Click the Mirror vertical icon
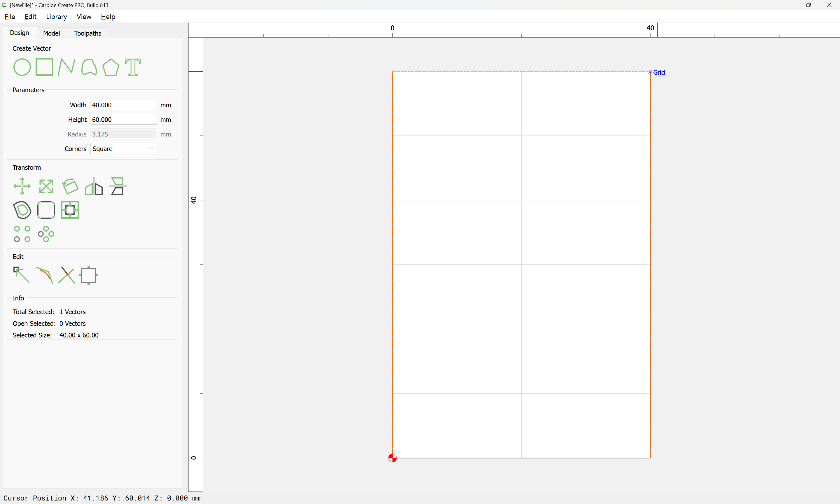The height and width of the screenshot is (504, 840). 118,186
